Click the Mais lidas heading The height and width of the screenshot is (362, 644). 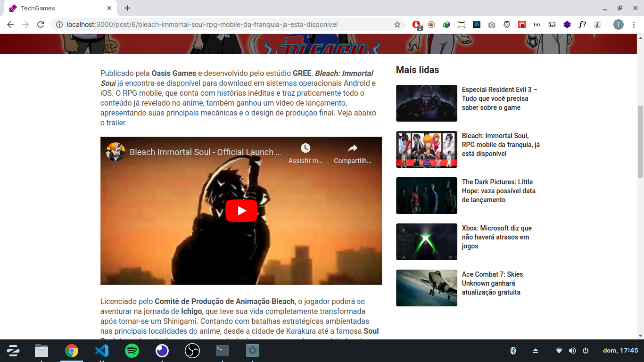tap(417, 70)
